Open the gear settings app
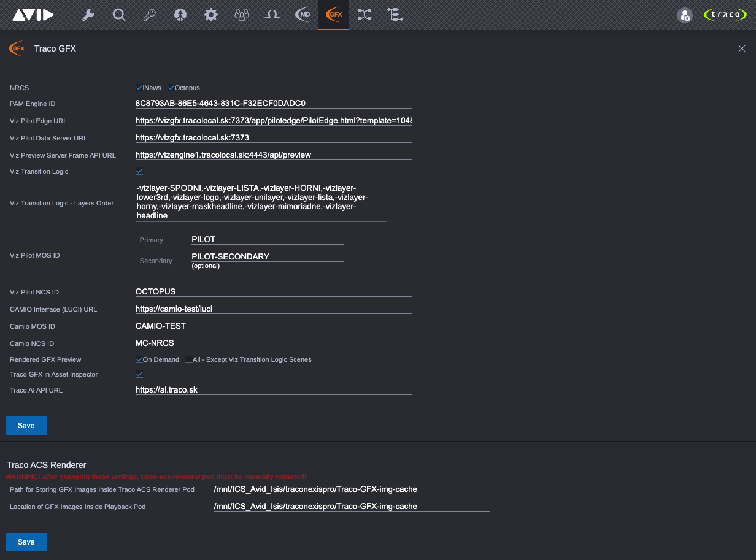Viewport: 756px width, 560px height. [x=211, y=15]
